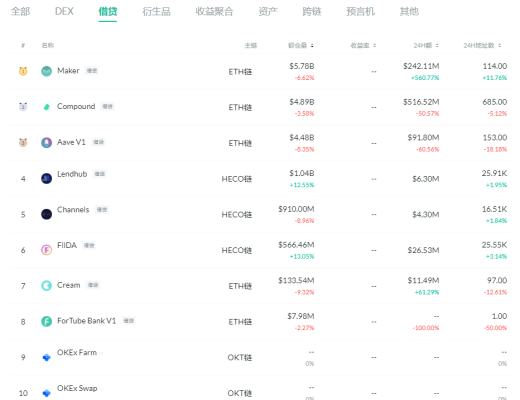Open the Maker project link

coord(68,71)
